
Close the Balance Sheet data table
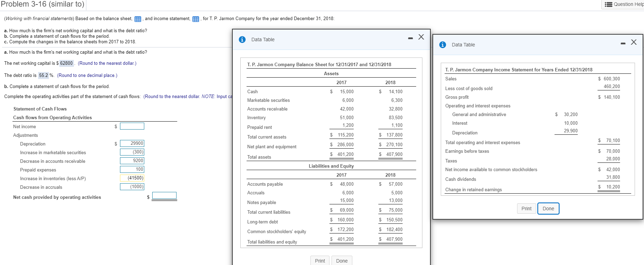pos(421,37)
